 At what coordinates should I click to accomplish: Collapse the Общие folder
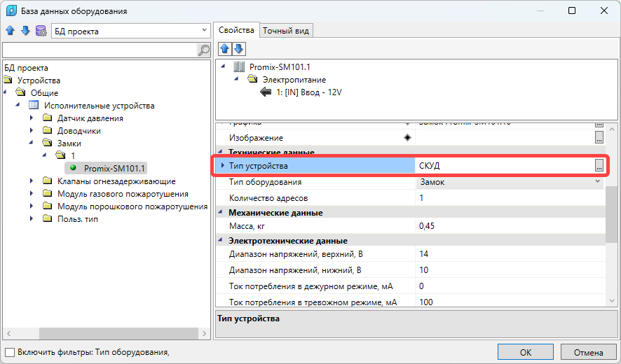(5, 92)
